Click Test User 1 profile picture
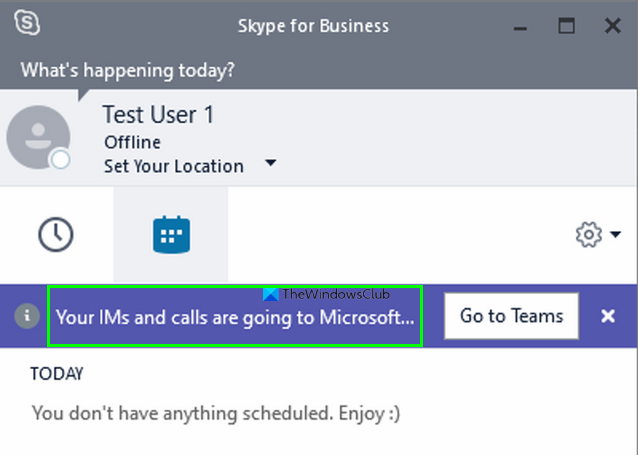The height and width of the screenshot is (455, 638). point(38,137)
